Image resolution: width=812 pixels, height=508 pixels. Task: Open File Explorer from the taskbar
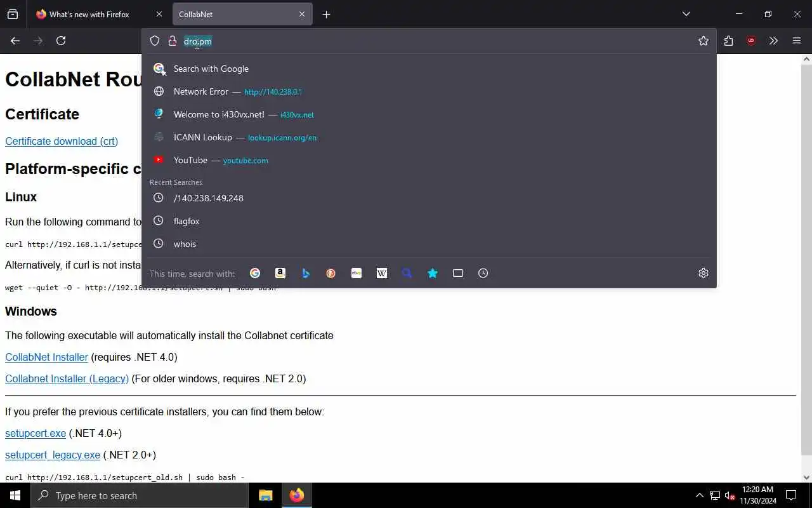tap(265, 495)
